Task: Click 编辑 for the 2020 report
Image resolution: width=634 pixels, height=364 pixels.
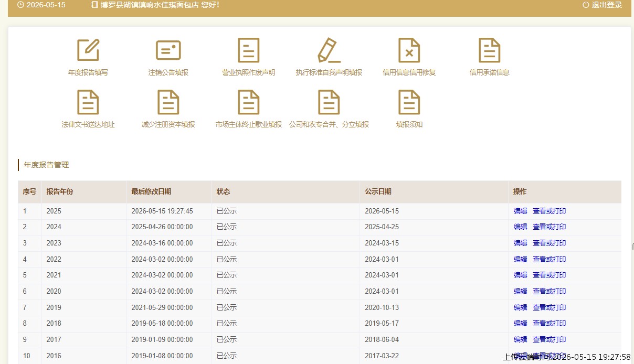Action: tap(521, 291)
